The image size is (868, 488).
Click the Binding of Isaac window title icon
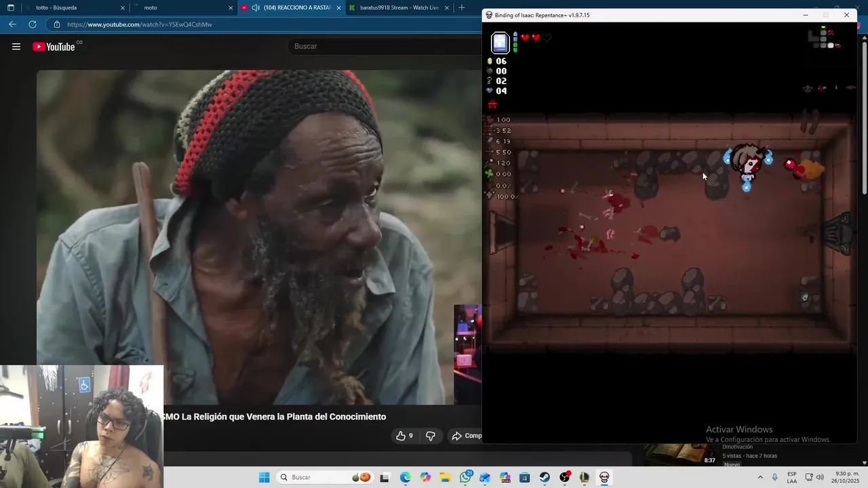(x=489, y=15)
